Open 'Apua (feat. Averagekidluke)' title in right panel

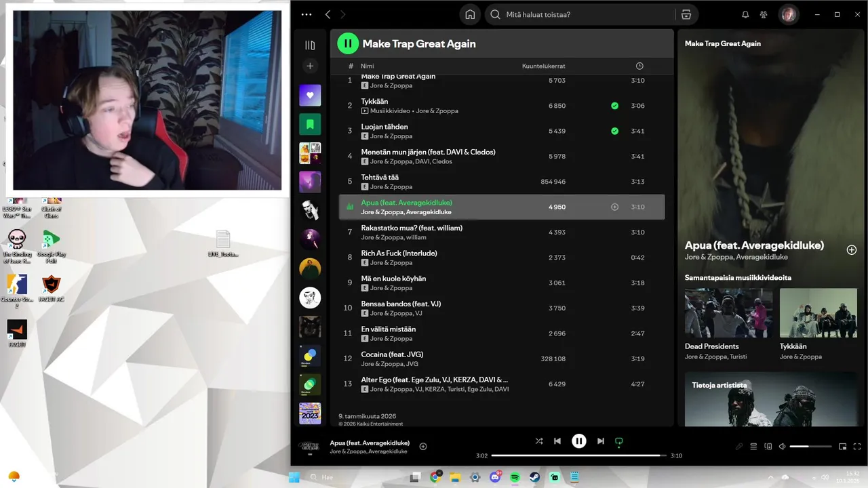(x=754, y=245)
